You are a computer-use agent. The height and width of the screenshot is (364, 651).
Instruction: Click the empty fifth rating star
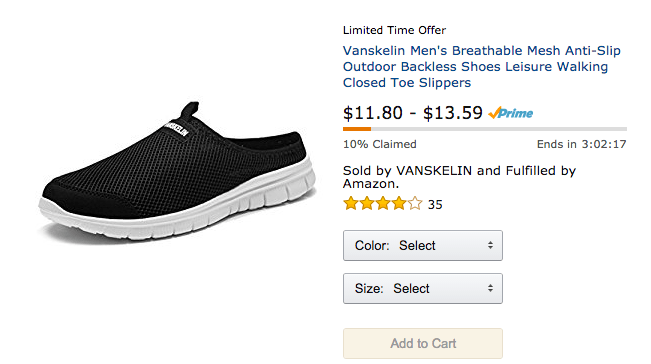click(x=415, y=204)
